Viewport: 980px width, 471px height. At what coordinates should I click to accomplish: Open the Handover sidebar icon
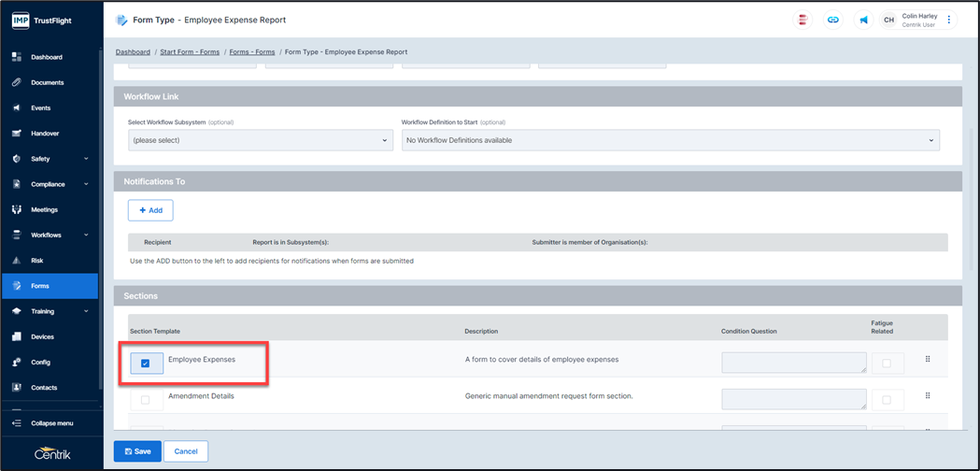17,134
